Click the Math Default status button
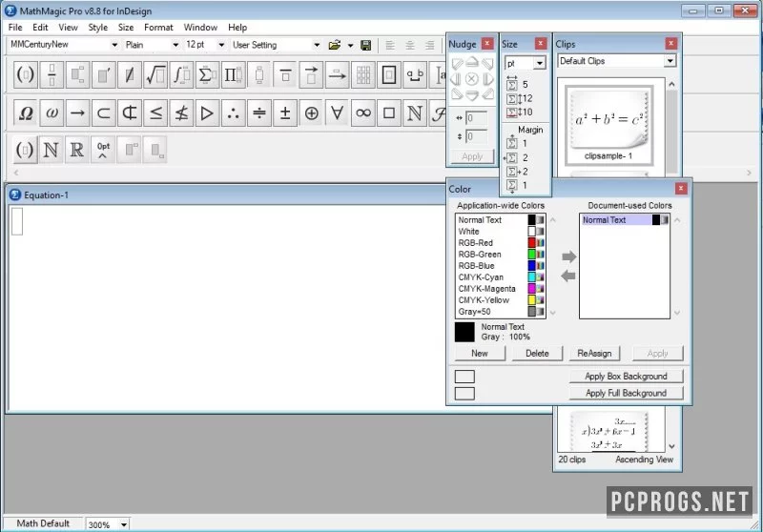This screenshot has width=763, height=532. click(x=43, y=523)
